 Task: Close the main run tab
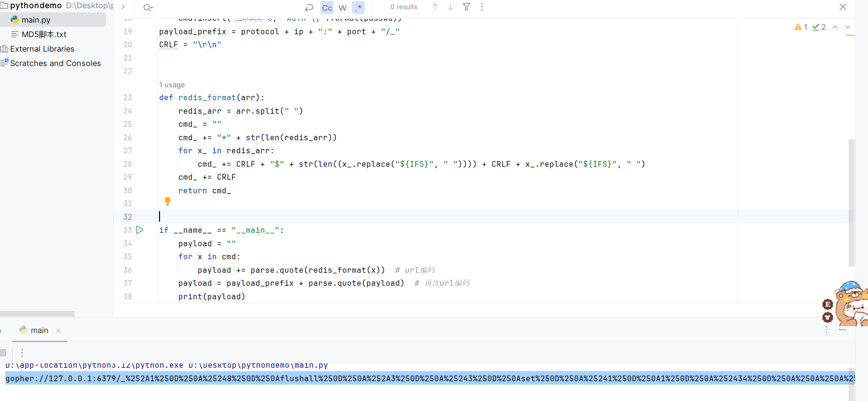[58, 331]
